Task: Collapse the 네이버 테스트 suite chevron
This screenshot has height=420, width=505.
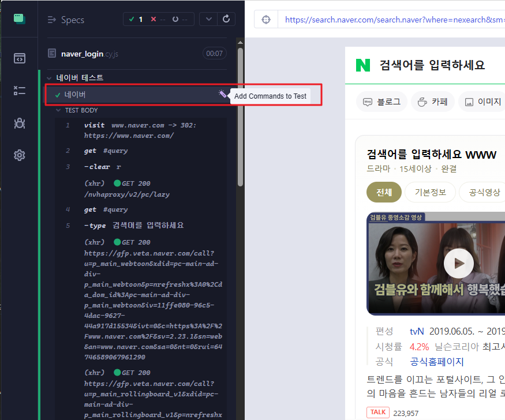Action: click(49, 78)
